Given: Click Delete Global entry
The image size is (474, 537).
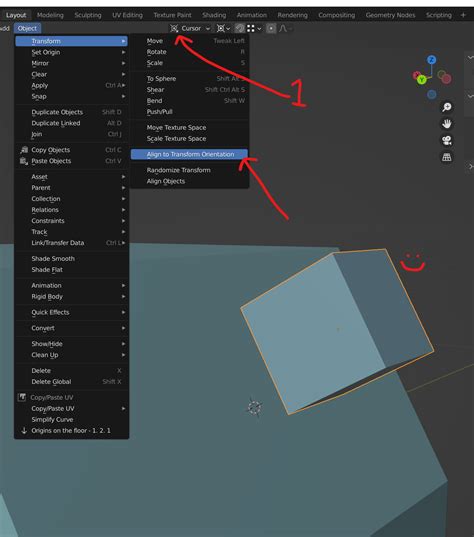Looking at the screenshot, I should point(71,382).
